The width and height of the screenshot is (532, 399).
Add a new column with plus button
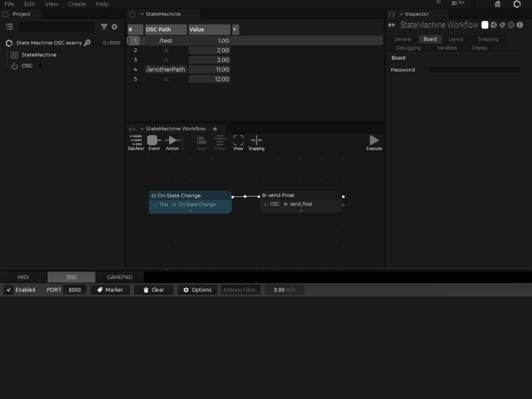(x=235, y=29)
